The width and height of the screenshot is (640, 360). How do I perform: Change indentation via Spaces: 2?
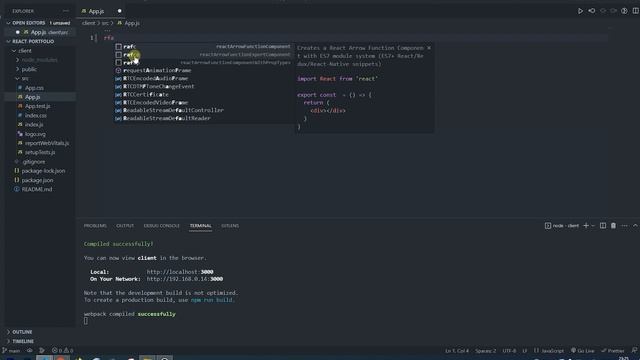[485, 351]
